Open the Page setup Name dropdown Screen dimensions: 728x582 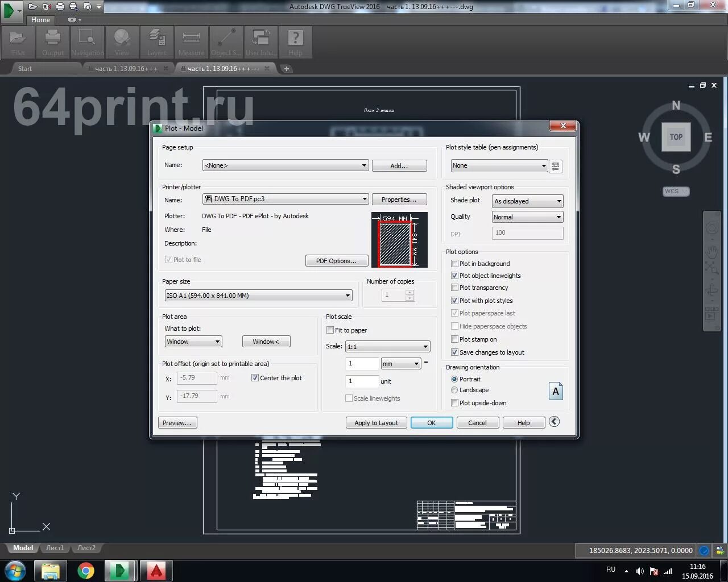(x=286, y=165)
